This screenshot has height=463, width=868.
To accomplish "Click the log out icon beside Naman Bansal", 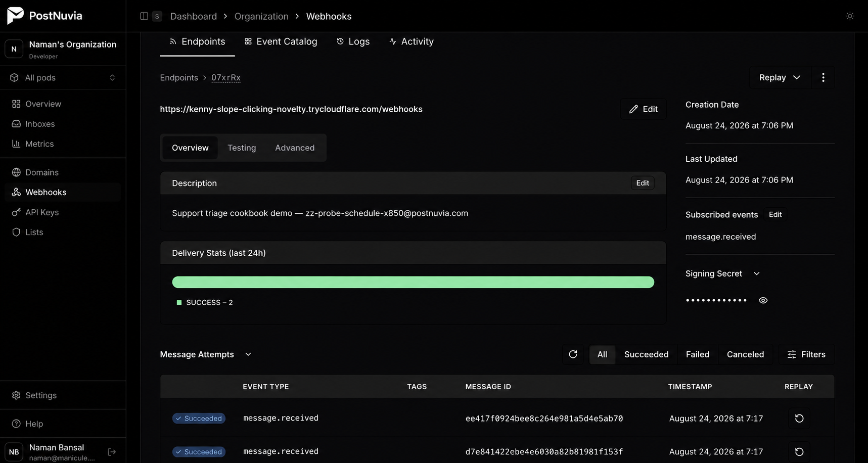I will 112,452.
